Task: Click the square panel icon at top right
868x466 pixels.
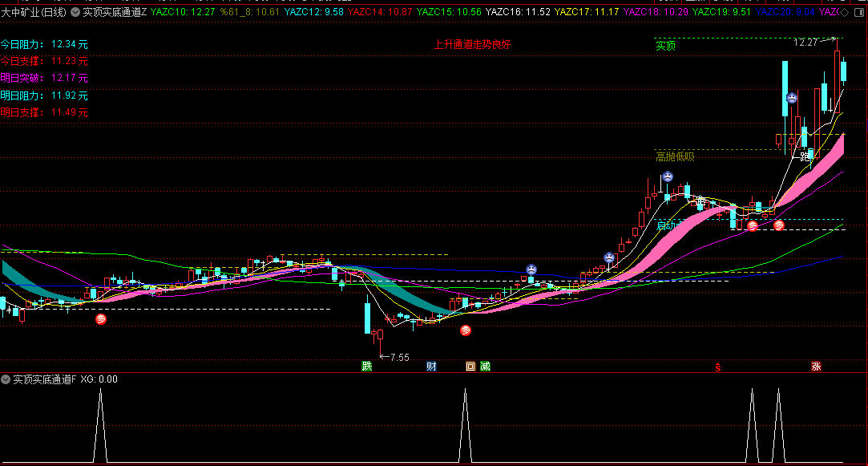Action: [859, 12]
